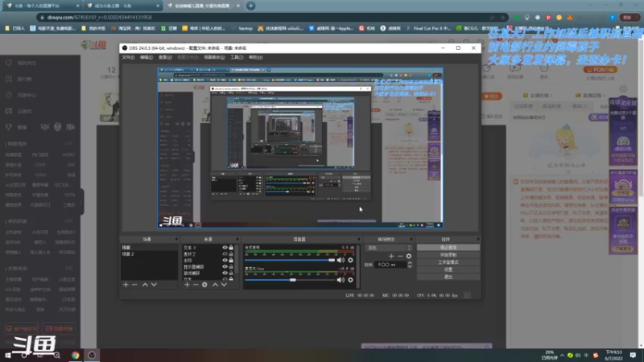Undock the Scenes panel via header icon
Image resolution: width=644 pixels, height=362 pixels.
(176, 239)
